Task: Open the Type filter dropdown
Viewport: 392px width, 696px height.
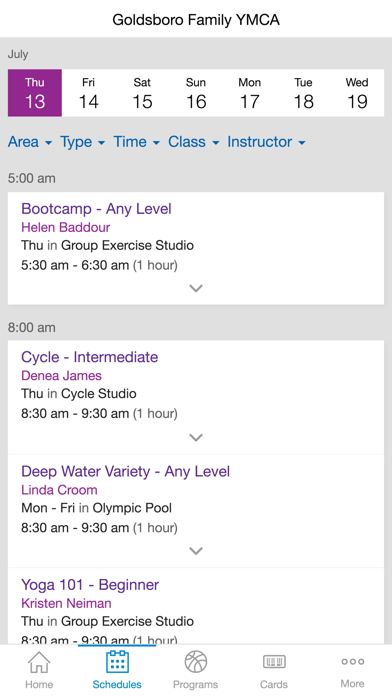Action: tap(83, 142)
